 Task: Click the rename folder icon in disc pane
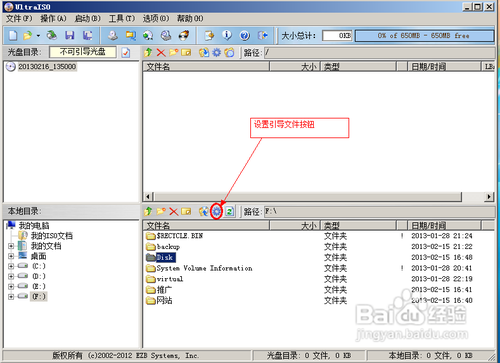coord(186,52)
